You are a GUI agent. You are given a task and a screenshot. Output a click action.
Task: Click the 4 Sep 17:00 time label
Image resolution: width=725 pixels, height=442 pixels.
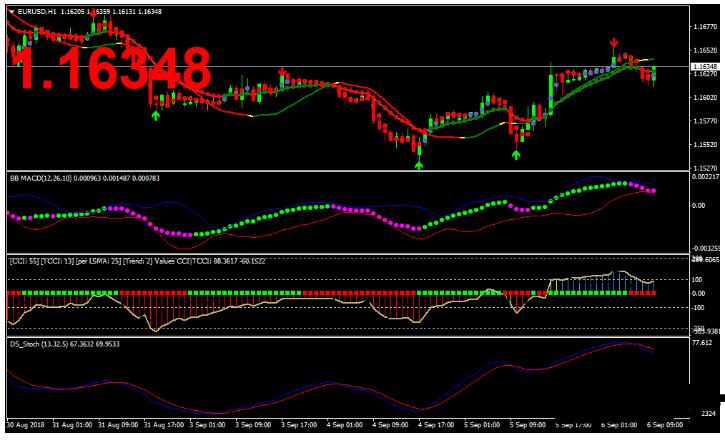(x=436, y=424)
